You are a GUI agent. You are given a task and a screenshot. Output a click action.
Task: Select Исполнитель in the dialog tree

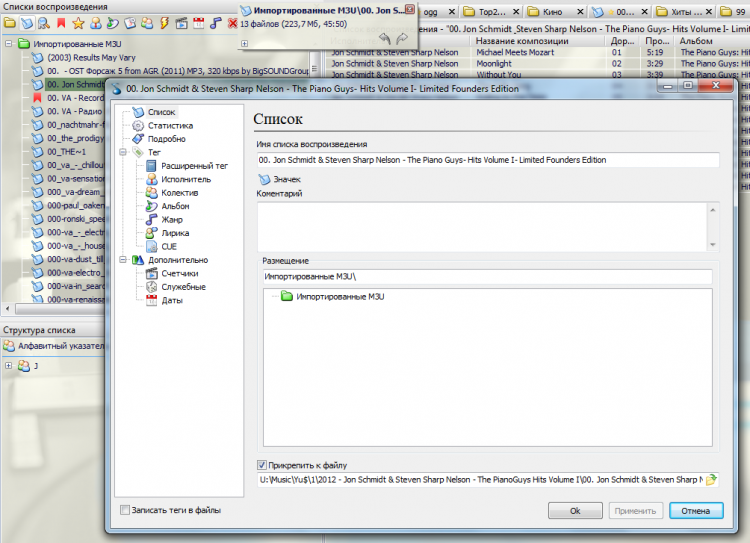click(186, 179)
